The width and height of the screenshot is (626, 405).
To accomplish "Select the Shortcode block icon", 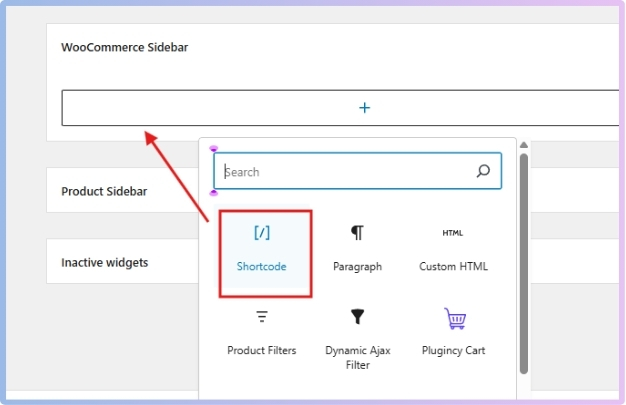I will (262, 232).
